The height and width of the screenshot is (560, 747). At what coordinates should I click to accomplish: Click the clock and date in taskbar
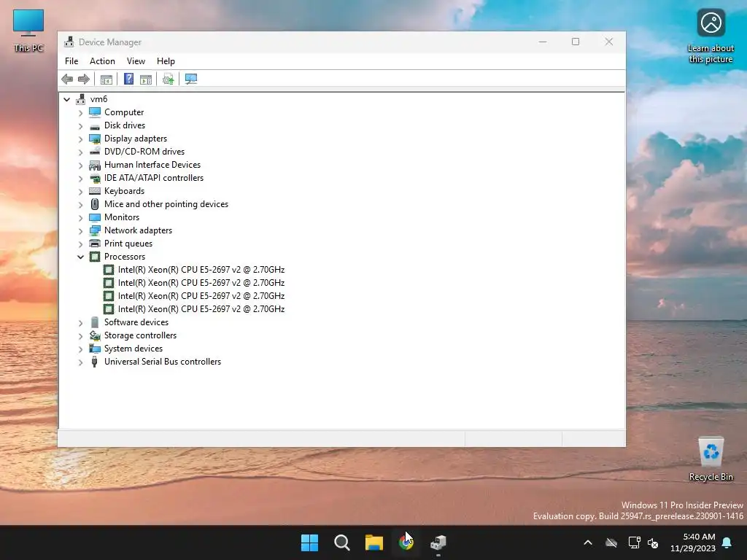693,542
